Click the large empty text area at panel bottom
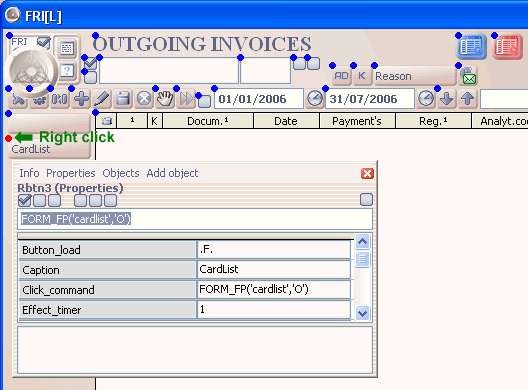 click(x=195, y=350)
